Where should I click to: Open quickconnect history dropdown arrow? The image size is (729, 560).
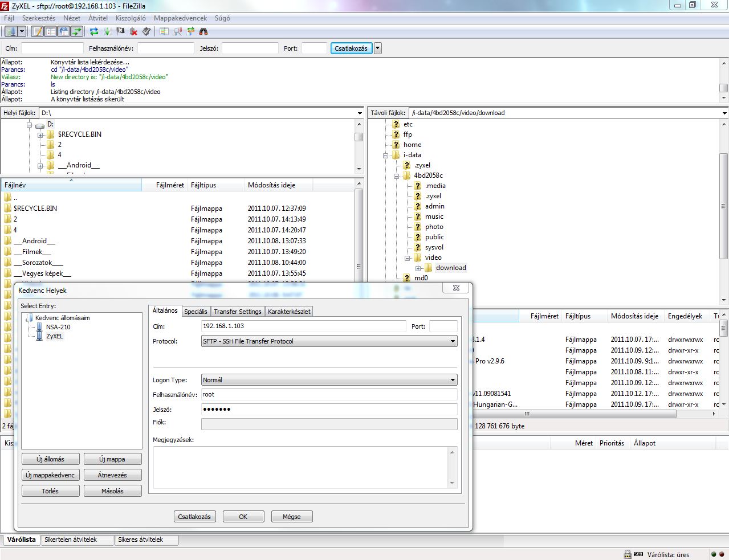[x=377, y=48]
